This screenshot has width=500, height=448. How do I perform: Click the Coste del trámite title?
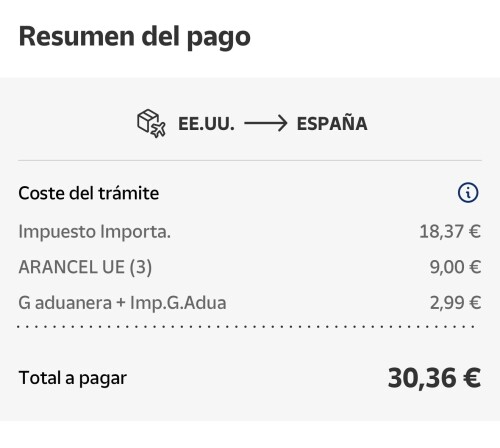(89, 193)
